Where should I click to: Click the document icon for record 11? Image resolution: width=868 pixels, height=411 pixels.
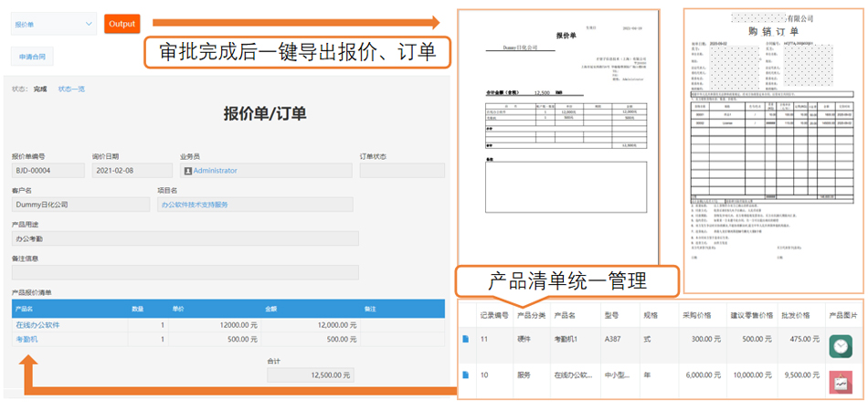pos(466,341)
